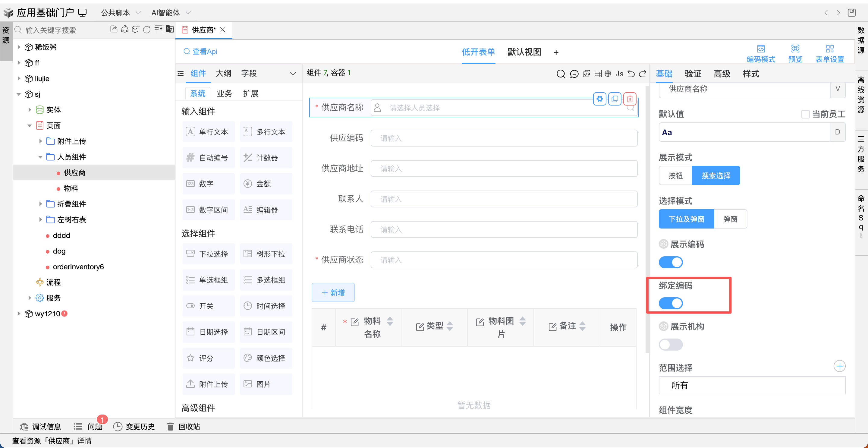Toggle the 绑定编码 switch off
Screen dimensions: 868x448
tap(671, 303)
